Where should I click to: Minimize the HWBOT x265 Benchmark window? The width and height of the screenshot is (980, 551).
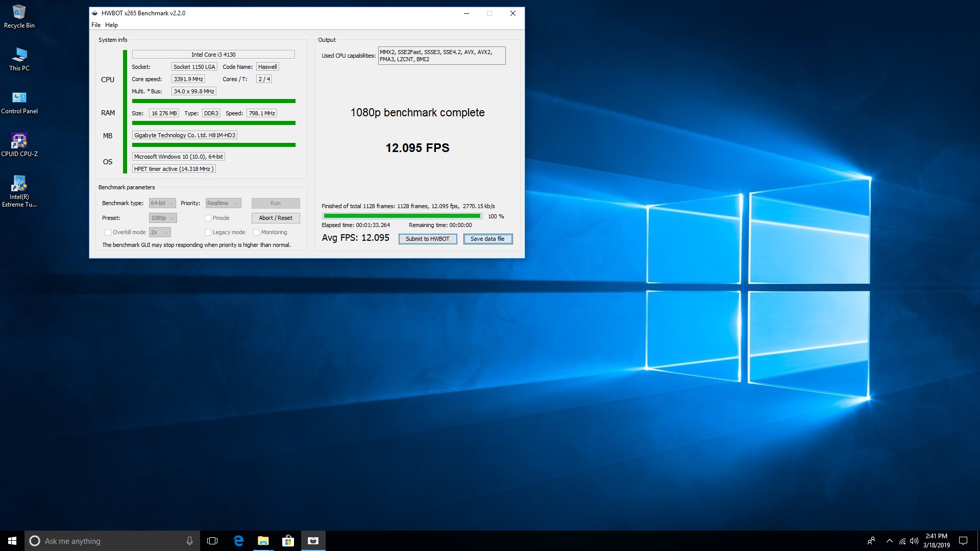[466, 13]
